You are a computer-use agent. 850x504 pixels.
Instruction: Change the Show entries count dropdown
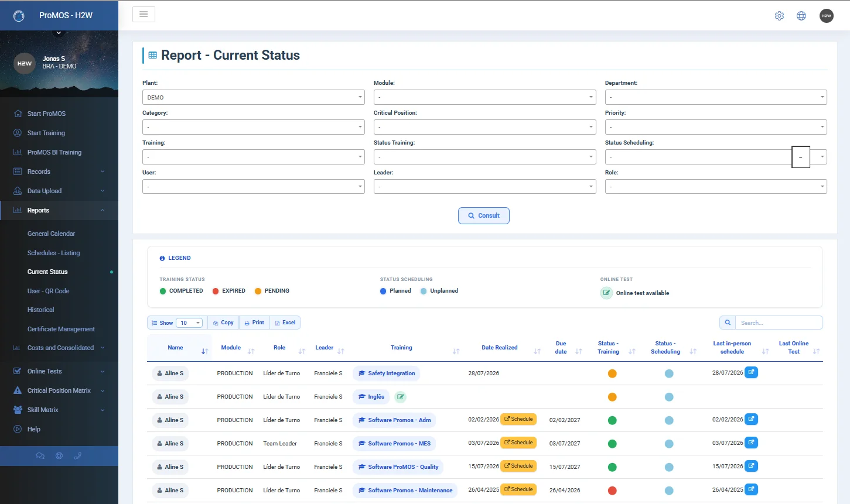[190, 323]
